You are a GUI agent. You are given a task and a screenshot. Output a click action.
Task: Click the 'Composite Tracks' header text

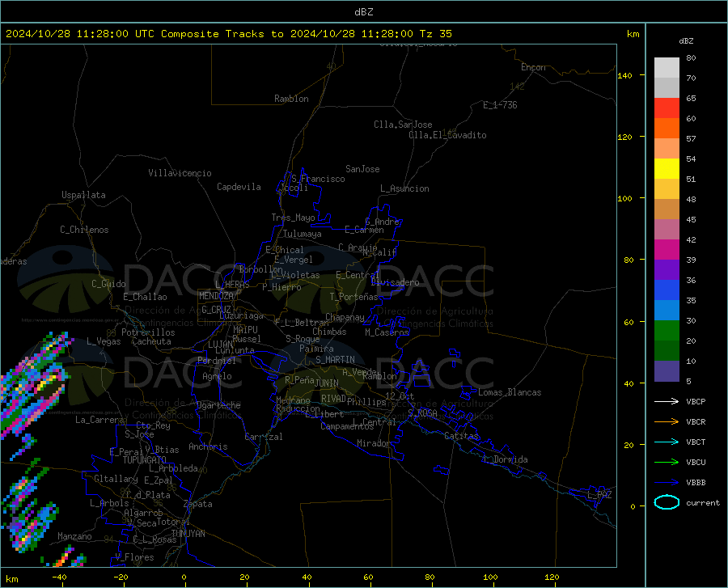tap(213, 34)
